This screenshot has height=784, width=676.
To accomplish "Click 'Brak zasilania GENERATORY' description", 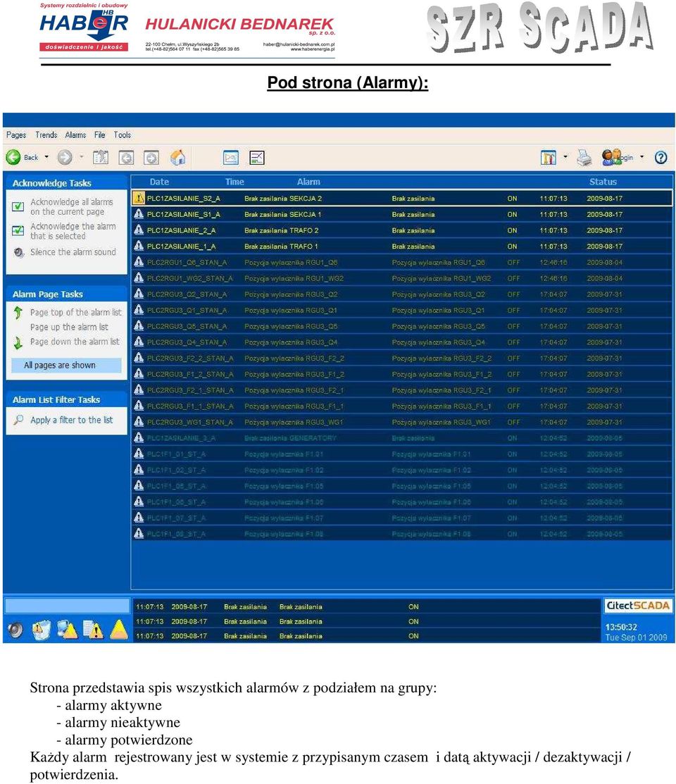I will pyautogui.click(x=291, y=438).
